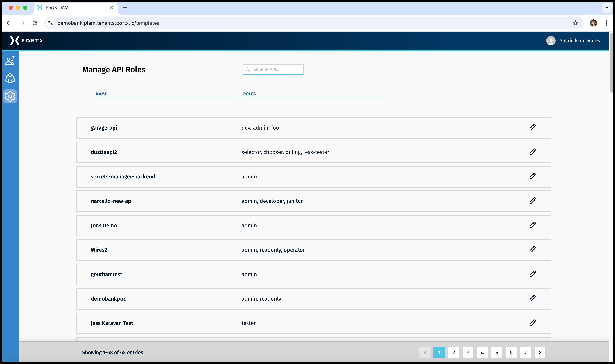This screenshot has width=615, height=364.
Task: Open the browser three-dot menu
Action: pyautogui.click(x=606, y=23)
